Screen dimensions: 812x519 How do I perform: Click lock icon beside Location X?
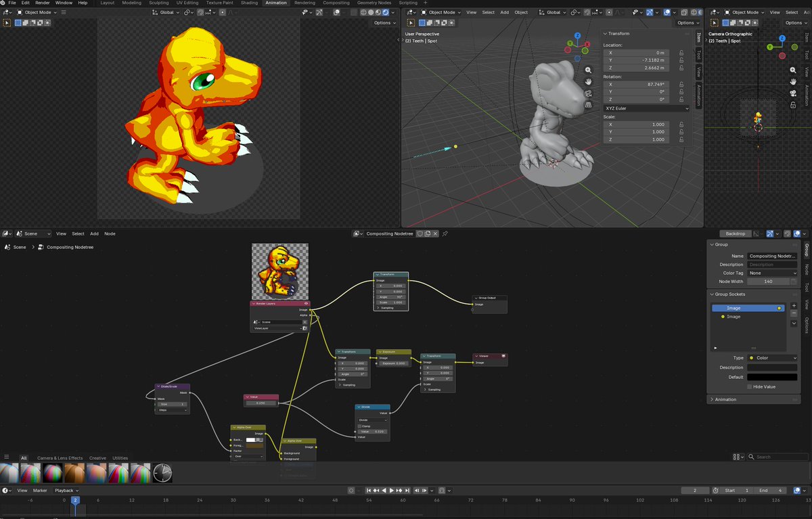click(681, 52)
